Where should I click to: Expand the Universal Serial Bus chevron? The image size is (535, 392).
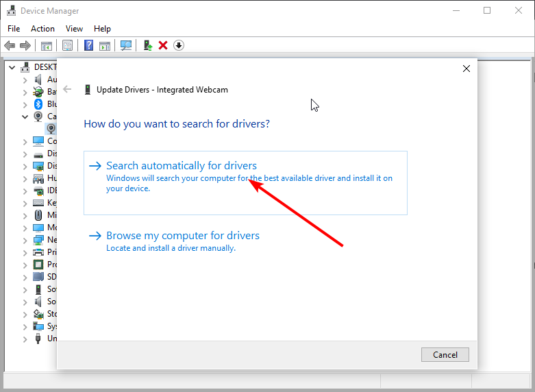click(25, 339)
